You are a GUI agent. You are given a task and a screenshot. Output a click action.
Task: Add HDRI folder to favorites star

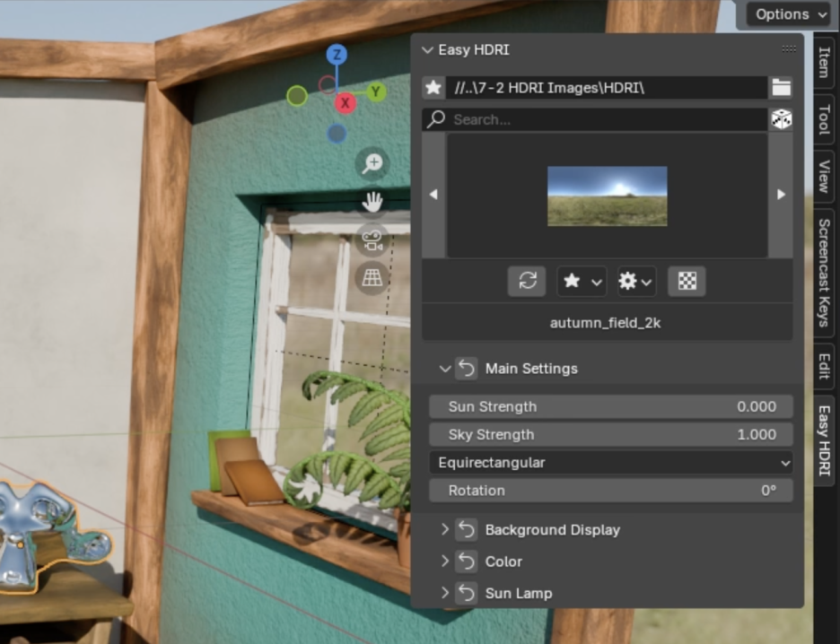point(433,87)
